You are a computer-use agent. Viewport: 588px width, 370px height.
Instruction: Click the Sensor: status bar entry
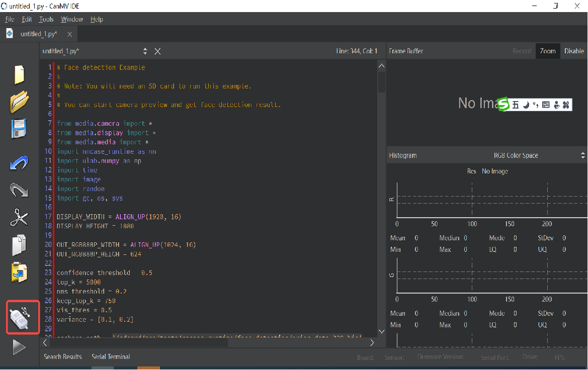(394, 357)
